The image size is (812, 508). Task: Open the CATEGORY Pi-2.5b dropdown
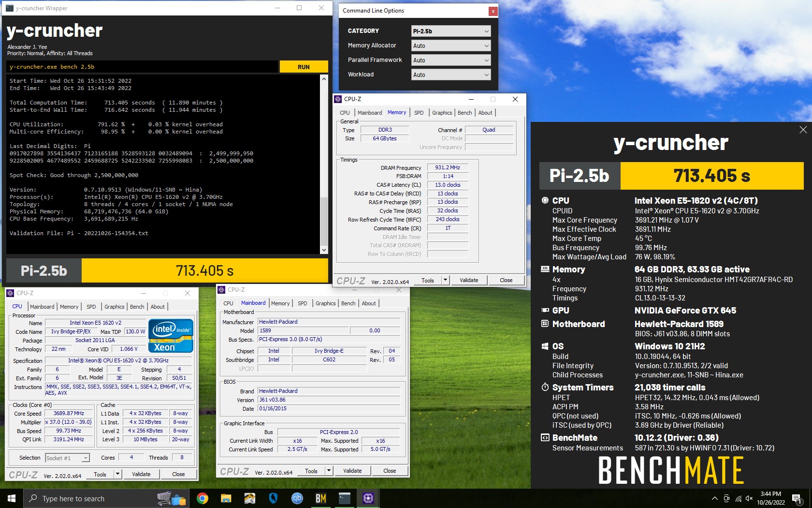pos(450,31)
